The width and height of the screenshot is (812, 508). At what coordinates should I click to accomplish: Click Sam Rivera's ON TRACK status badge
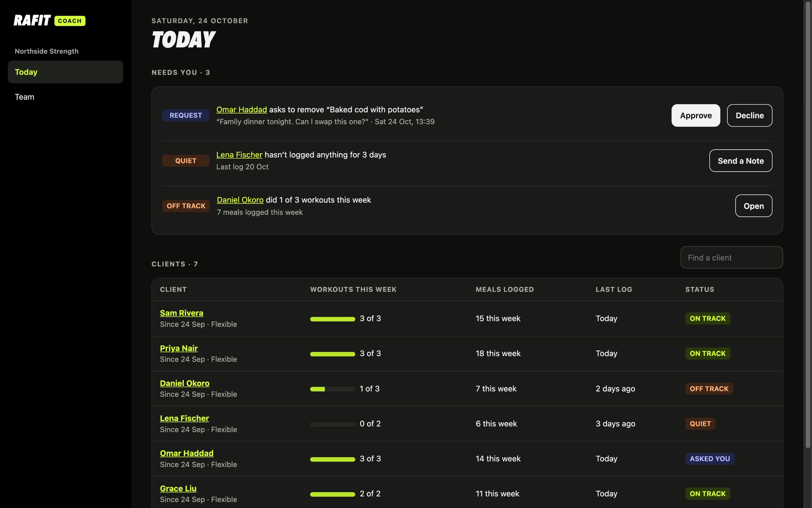[707, 318]
